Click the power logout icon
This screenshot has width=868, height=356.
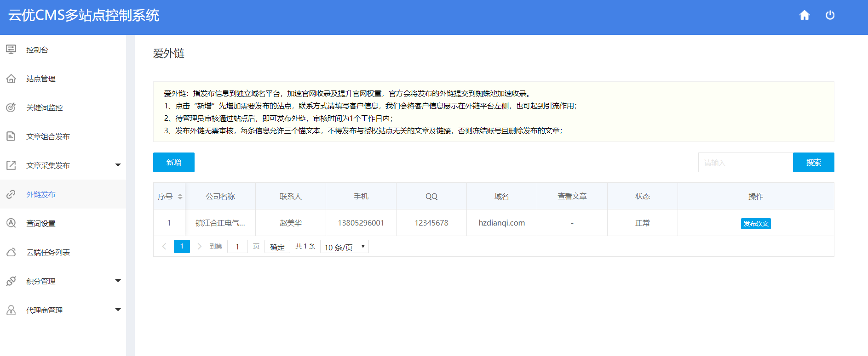pos(830,15)
